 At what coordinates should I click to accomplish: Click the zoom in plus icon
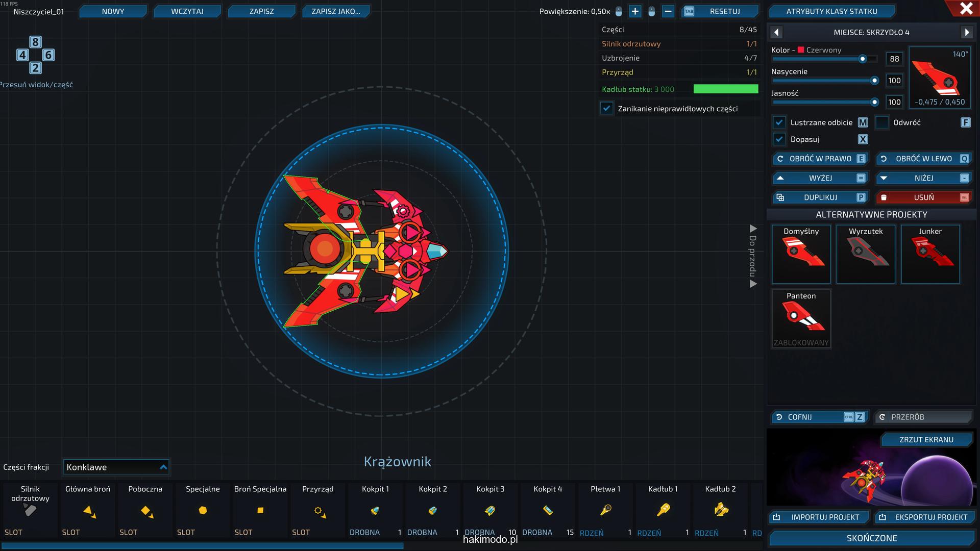click(x=635, y=11)
